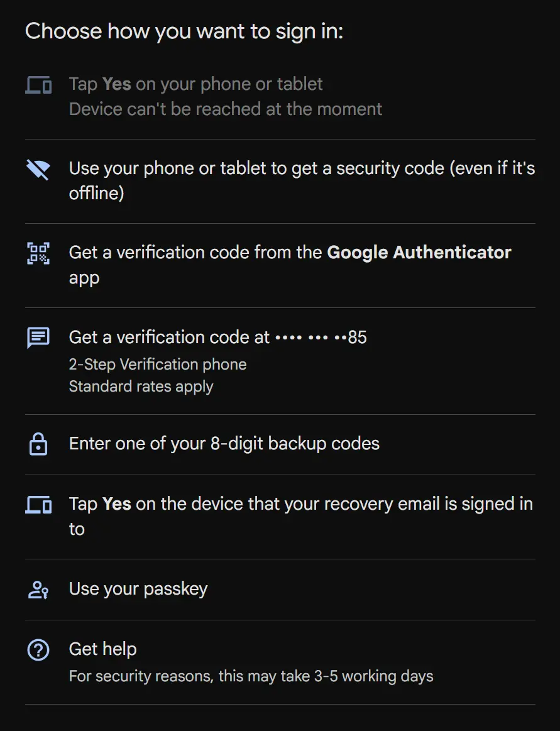The width and height of the screenshot is (560, 731).
Task: Click the passkey person icon
Action: point(38,590)
